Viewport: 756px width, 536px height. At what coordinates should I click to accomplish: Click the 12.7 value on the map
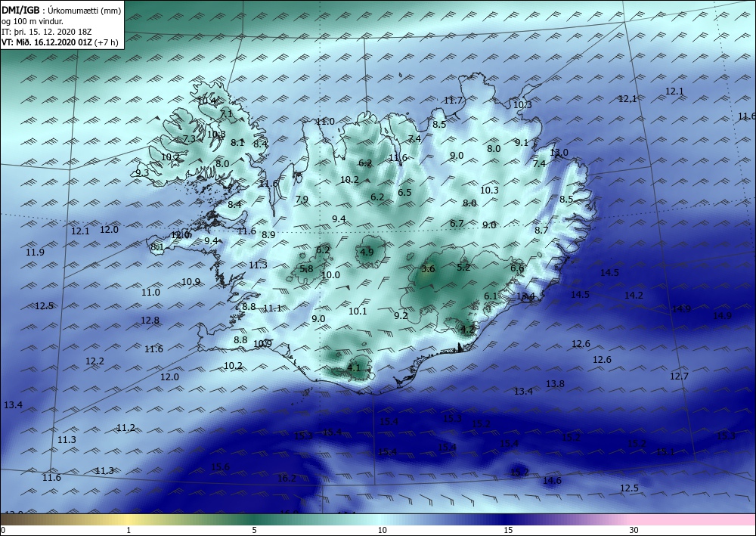point(679,376)
